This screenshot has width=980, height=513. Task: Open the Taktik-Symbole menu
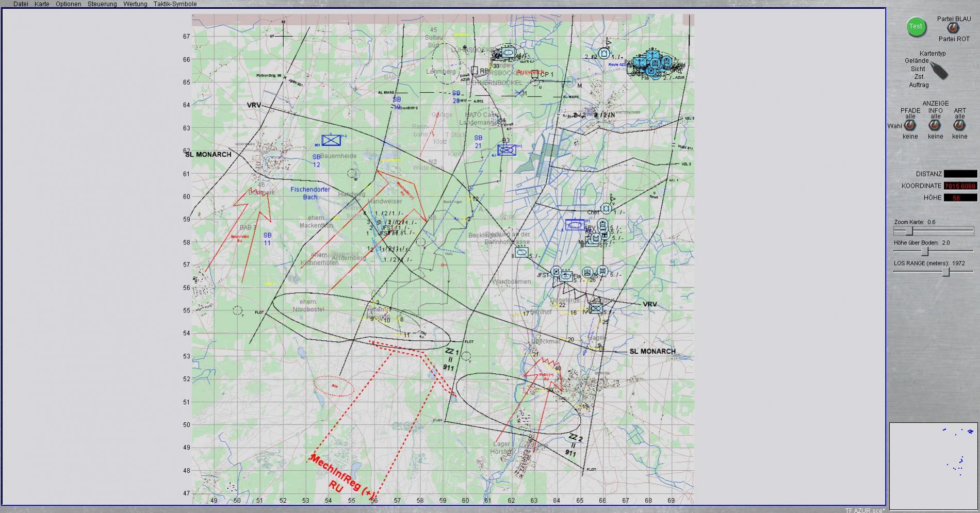175,4
